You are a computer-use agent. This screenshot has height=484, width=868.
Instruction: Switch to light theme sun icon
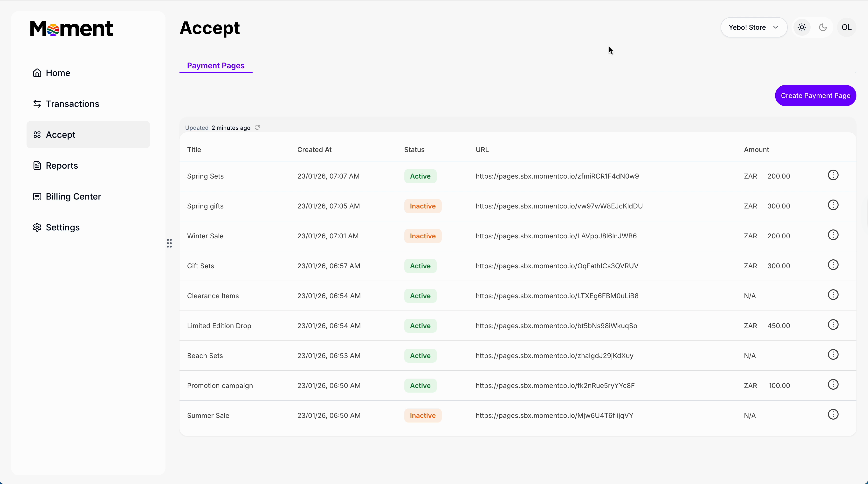pyautogui.click(x=802, y=27)
